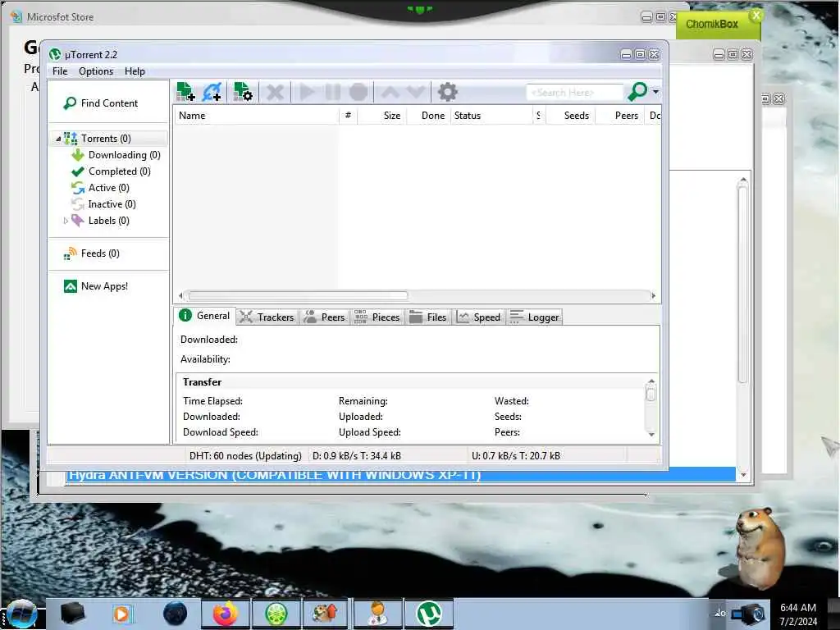Click the taskbar clock showing 6:44 AM
The height and width of the screenshot is (630, 840).
[x=797, y=608]
